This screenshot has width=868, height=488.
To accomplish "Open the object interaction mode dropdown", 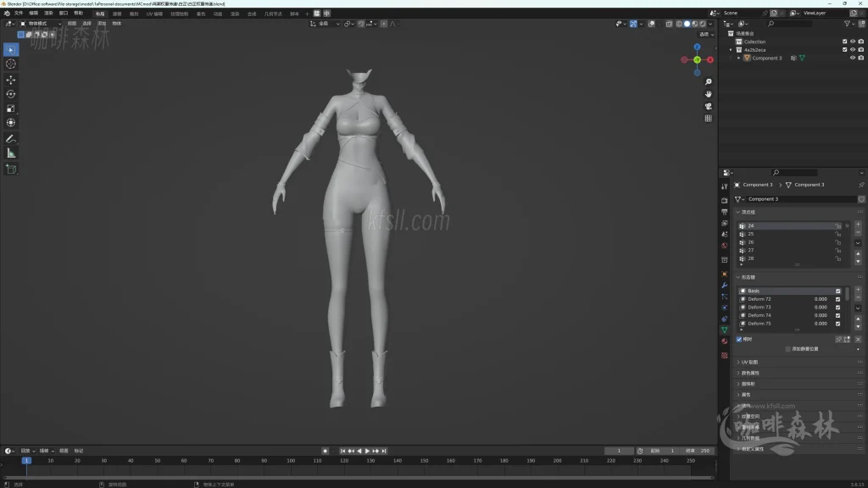I will pyautogui.click(x=41, y=24).
